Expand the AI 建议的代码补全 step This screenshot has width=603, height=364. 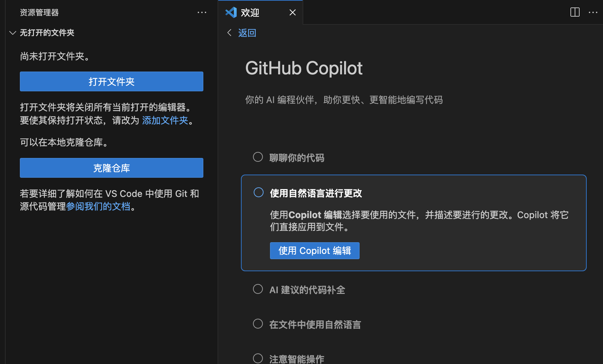pos(307,290)
